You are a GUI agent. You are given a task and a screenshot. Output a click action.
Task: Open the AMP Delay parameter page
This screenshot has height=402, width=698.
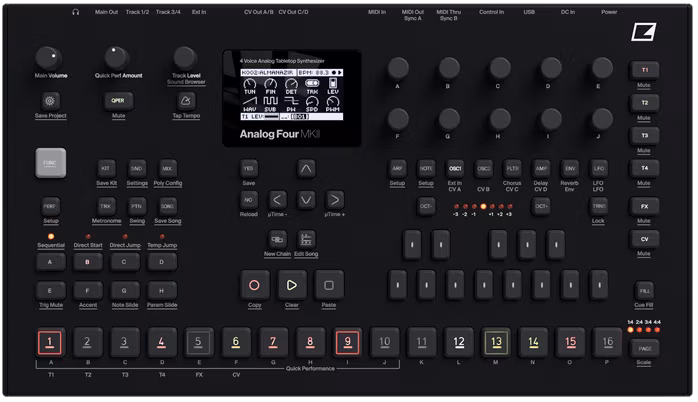coord(541,169)
